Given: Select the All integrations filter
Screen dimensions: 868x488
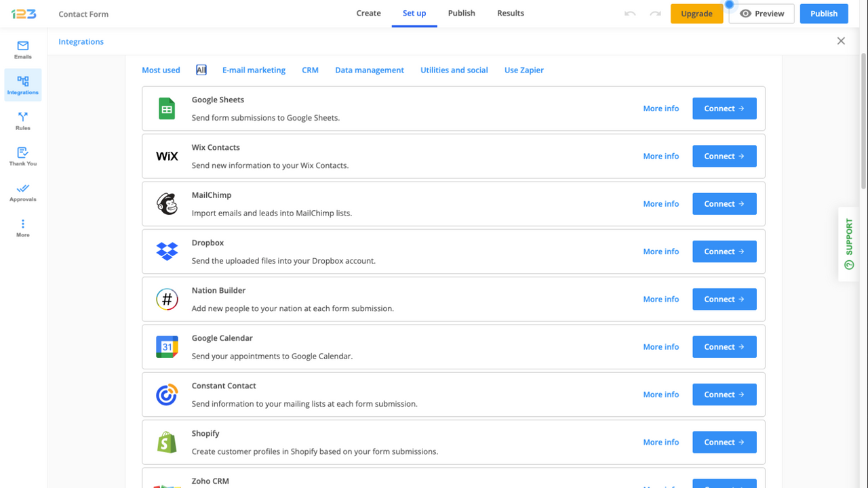Looking at the screenshot, I should [x=201, y=70].
